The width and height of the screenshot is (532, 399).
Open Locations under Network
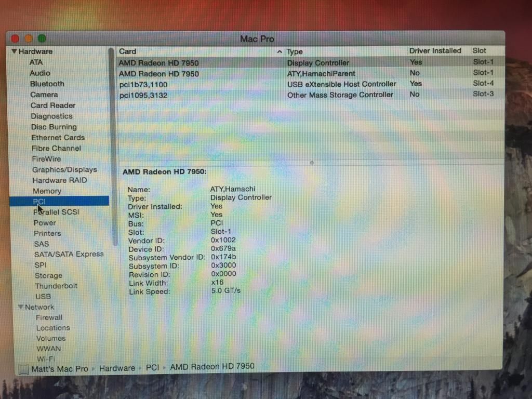coord(54,328)
